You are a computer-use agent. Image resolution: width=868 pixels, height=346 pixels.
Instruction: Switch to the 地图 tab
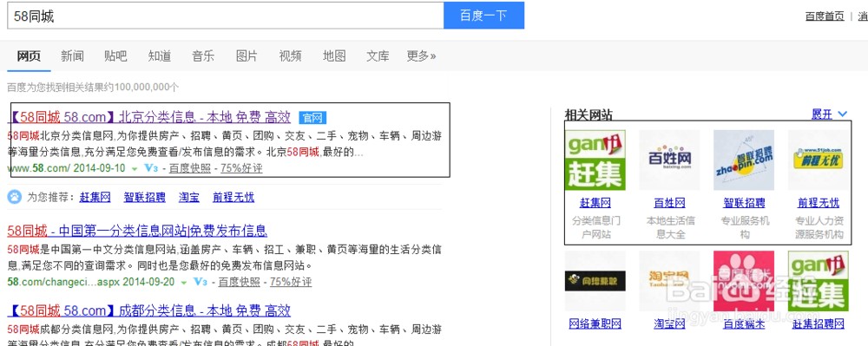coord(334,55)
